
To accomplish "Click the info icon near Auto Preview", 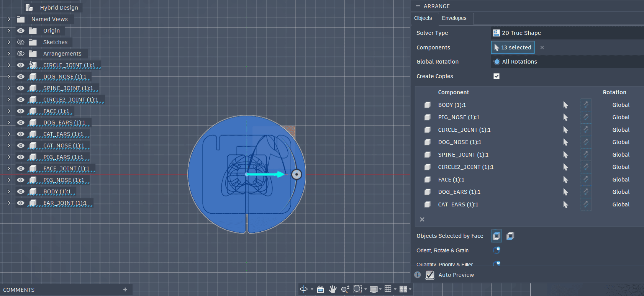I will pyautogui.click(x=418, y=275).
